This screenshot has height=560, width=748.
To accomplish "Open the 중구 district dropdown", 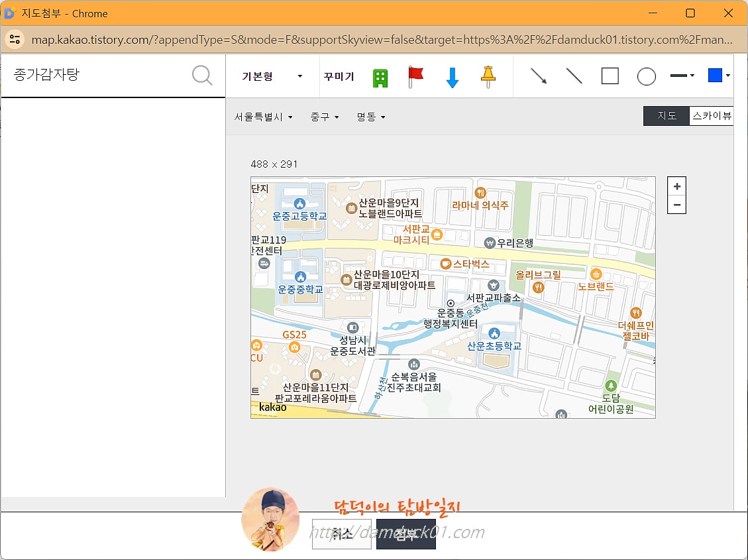I will (324, 116).
